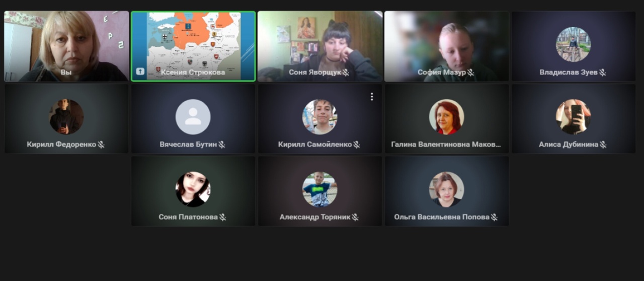Image resolution: width=644 pixels, height=281 pixels.
Task: Click muted mic icon beside Кирилл Федоренко
Action: pyautogui.click(x=101, y=145)
